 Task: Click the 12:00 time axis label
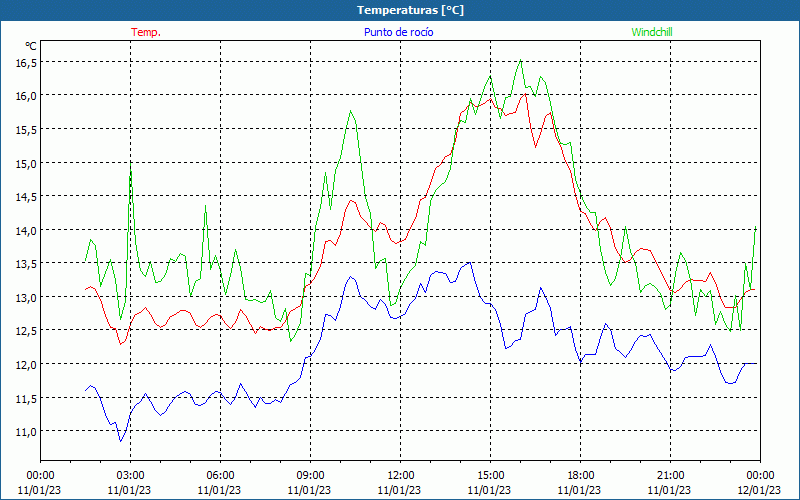tap(399, 475)
